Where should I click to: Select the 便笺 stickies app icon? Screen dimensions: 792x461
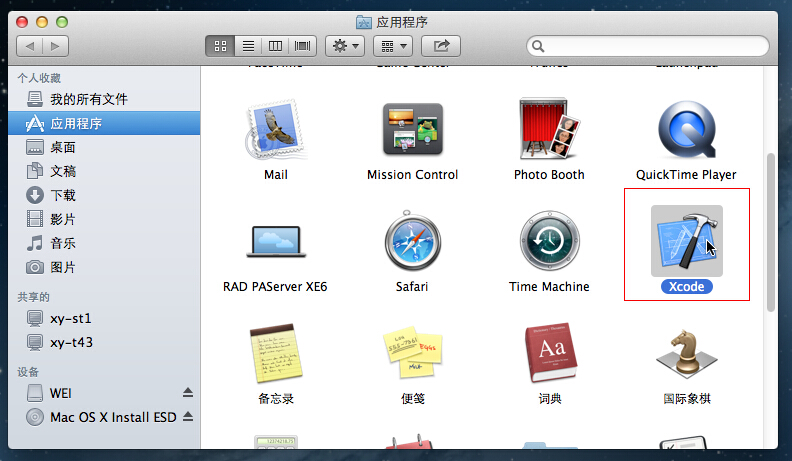[413, 353]
